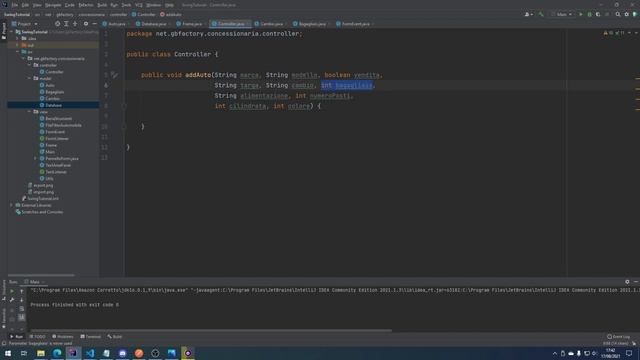Open the Refactor menu
The image size is (640, 360).
click(x=86, y=5)
